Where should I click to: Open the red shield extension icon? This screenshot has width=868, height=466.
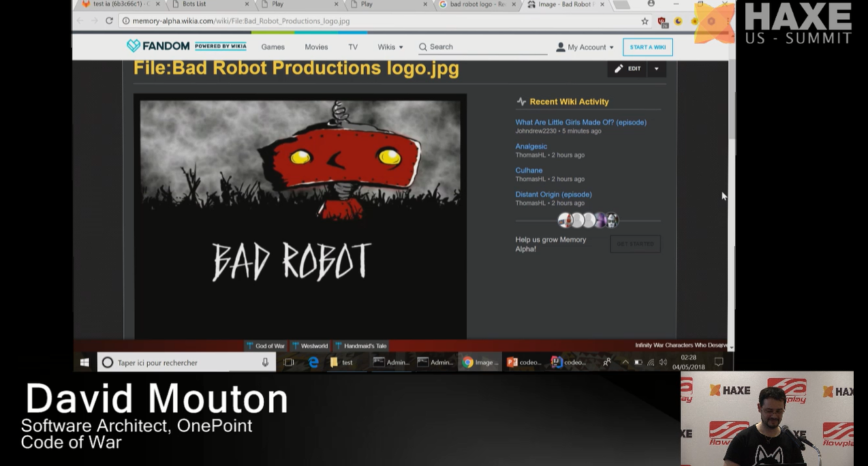pos(662,21)
